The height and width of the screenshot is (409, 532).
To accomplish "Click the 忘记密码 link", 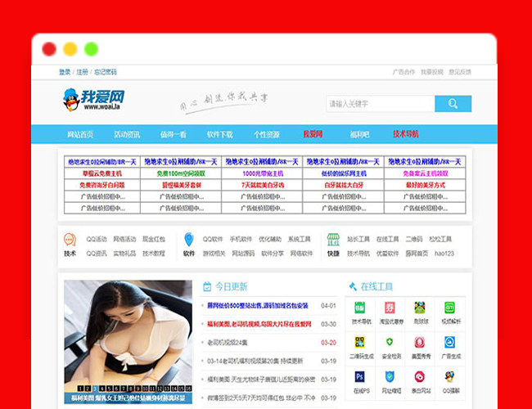I will (106, 72).
